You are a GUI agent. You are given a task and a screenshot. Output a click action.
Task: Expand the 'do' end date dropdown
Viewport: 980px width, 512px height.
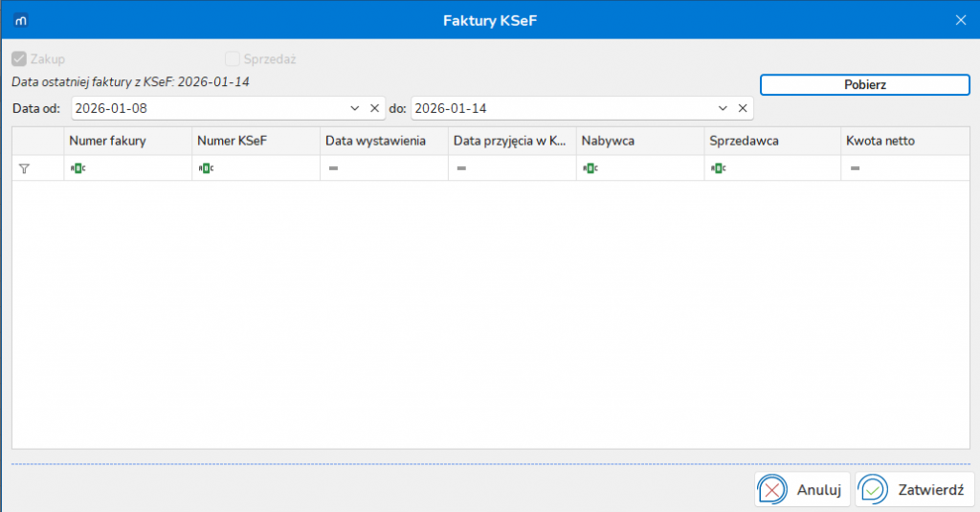tap(723, 108)
